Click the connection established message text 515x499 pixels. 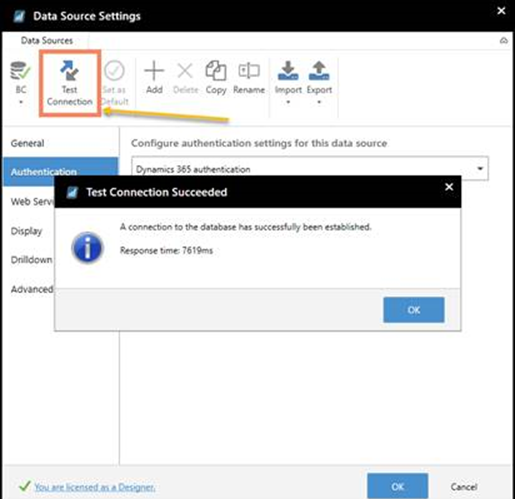(245, 227)
